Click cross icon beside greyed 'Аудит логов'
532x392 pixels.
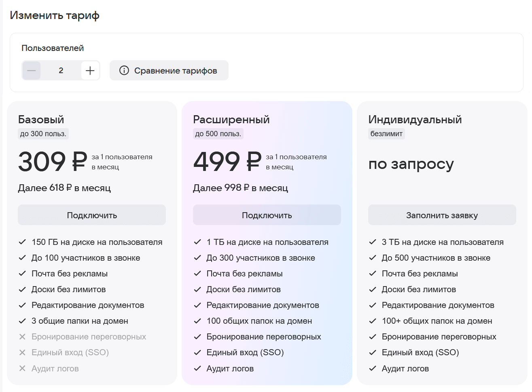click(22, 369)
